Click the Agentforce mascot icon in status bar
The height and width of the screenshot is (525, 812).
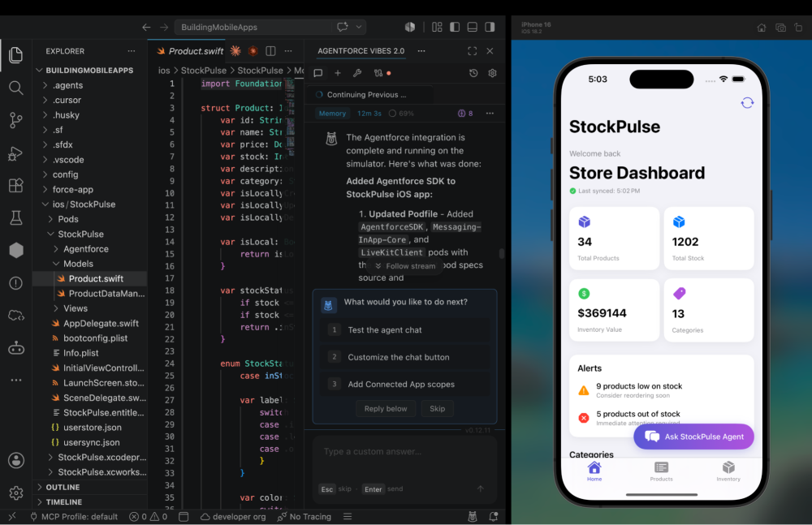point(473,516)
